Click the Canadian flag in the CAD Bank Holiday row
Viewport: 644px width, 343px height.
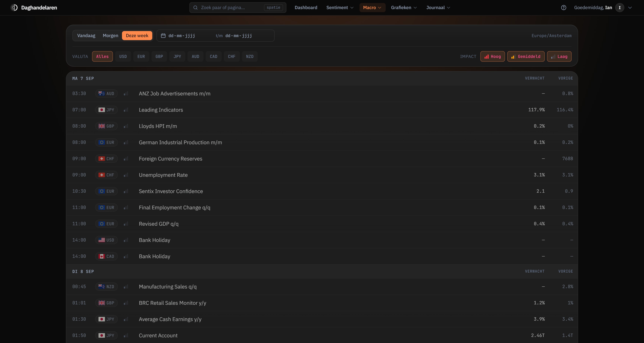[102, 256]
